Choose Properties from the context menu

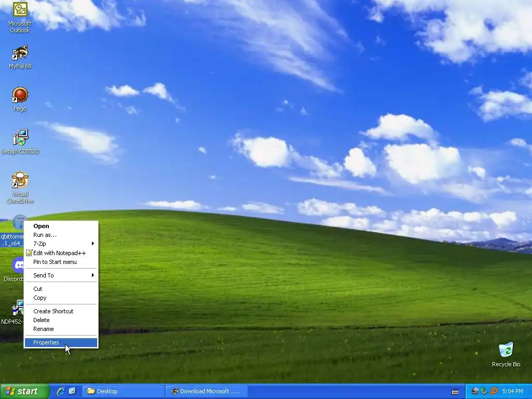(61, 342)
